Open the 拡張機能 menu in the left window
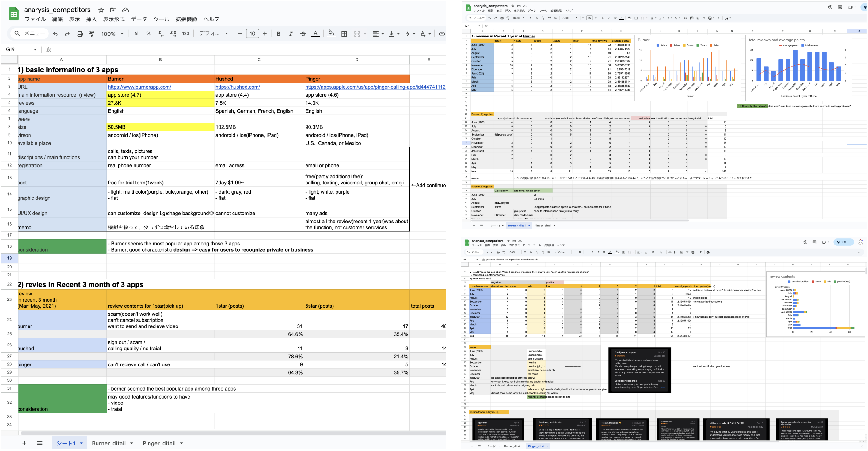The width and height of the screenshot is (868, 451). [x=186, y=19]
